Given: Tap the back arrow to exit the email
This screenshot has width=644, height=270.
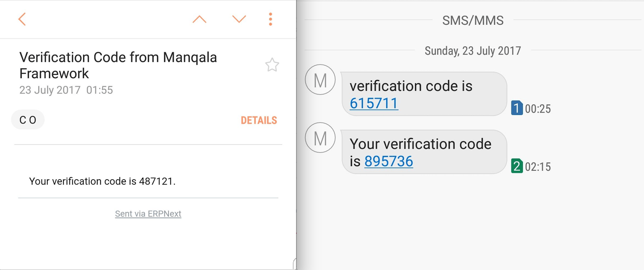Looking at the screenshot, I should (x=22, y=19).
